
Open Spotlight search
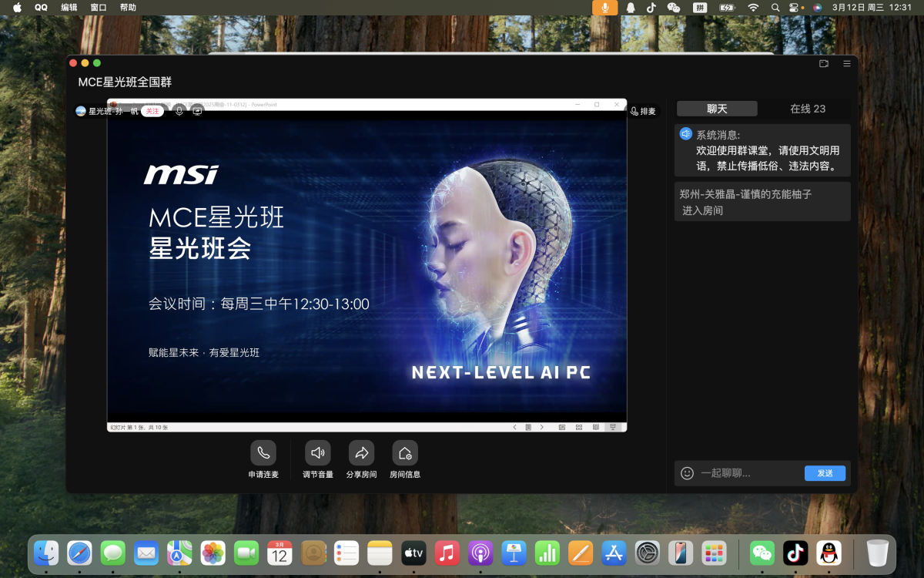(x=775, y=7)
